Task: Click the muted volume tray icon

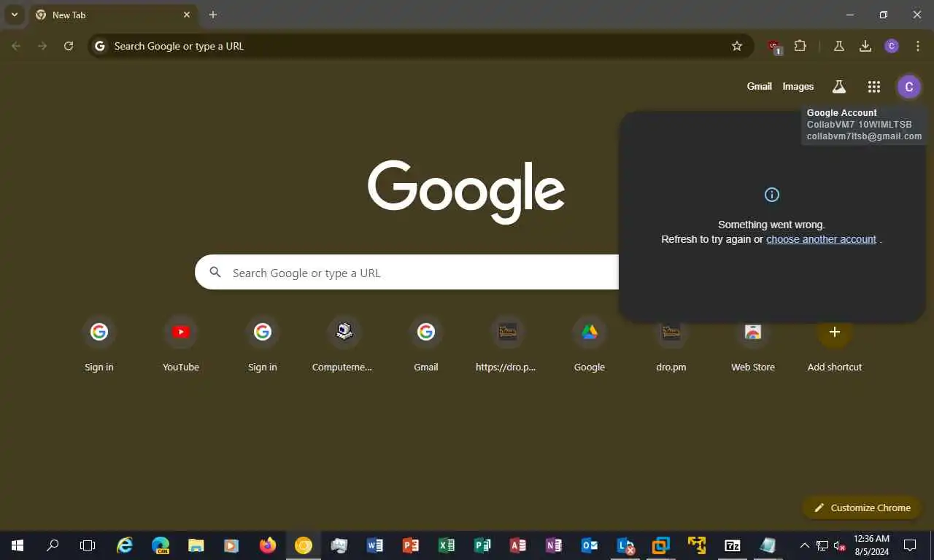Action: (x=840, y=545)
